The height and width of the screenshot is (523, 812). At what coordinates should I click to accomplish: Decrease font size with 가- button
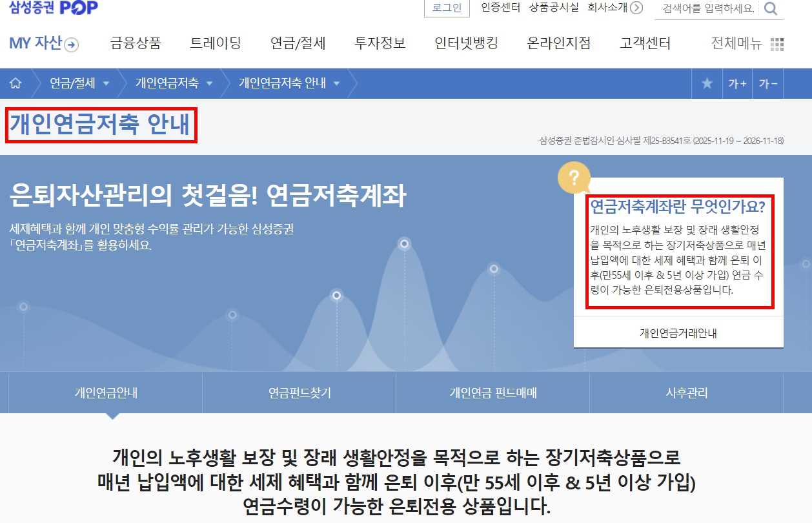click(768, 83)
